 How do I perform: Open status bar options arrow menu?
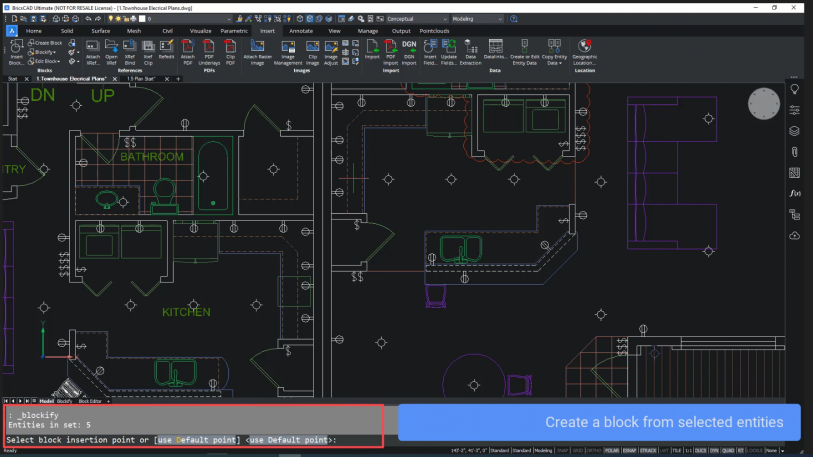pos(782,451)
